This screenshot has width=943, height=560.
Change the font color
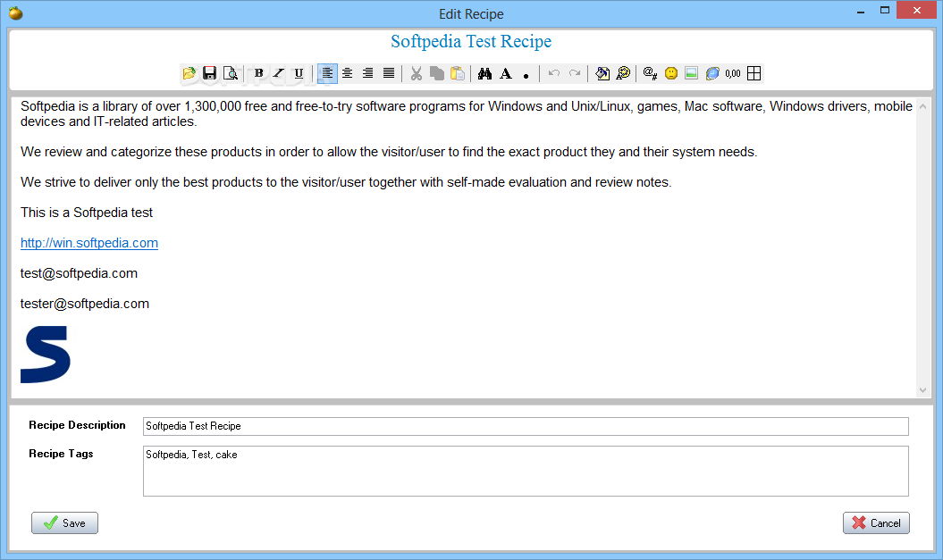tap(622, 73)
